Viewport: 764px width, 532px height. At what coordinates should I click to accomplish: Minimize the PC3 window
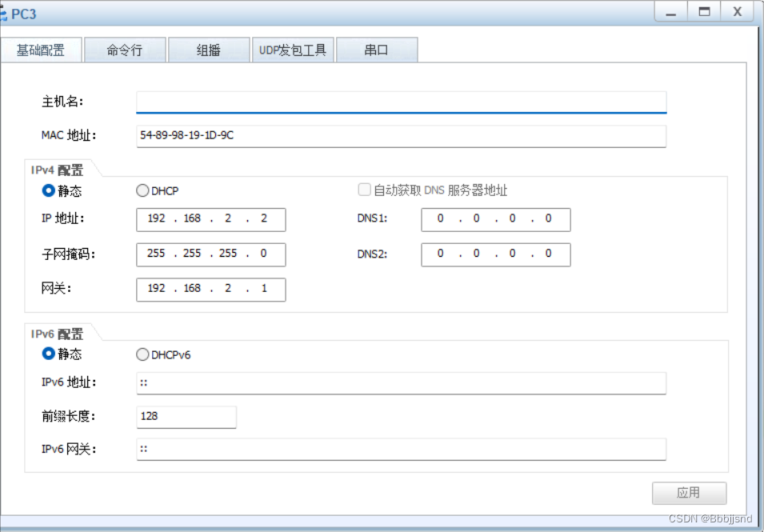pyautogui.click(x=671, y=12)
